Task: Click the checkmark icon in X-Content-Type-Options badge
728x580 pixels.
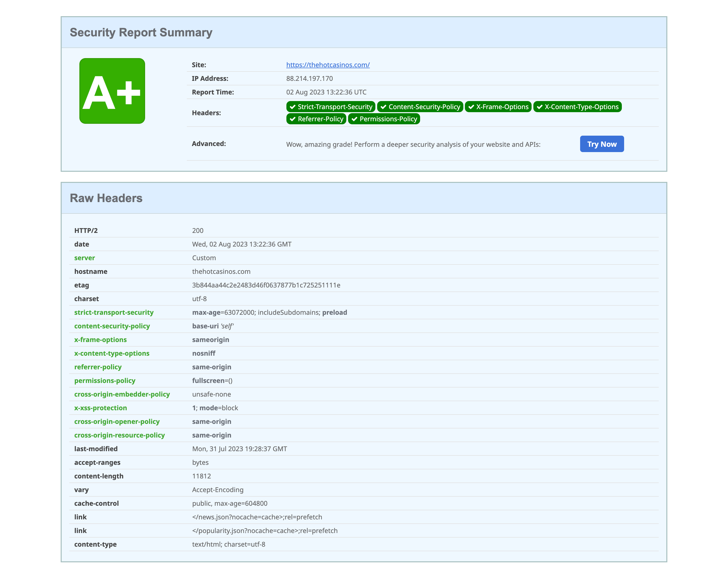Action: click(x=540, y=107)
